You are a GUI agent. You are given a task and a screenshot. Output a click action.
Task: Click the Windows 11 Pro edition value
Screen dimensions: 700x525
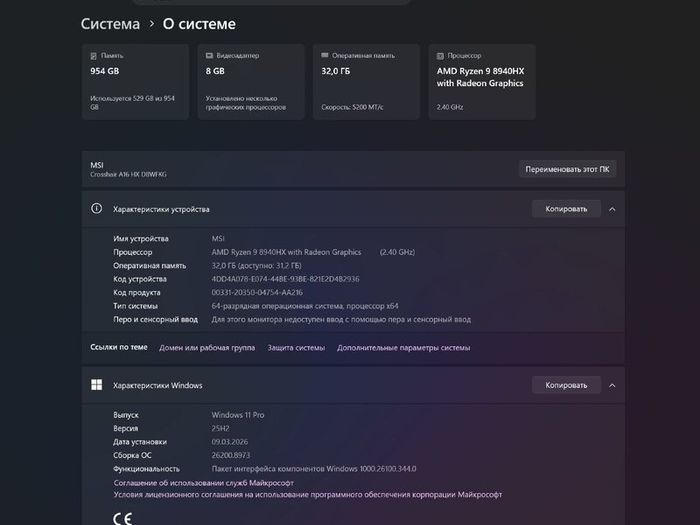pos(238,415)
